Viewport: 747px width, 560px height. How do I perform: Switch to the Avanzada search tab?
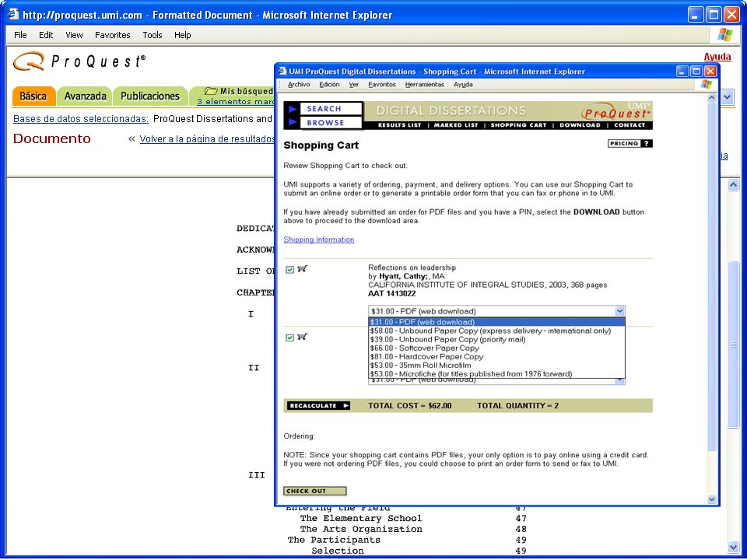coord(85,96)
